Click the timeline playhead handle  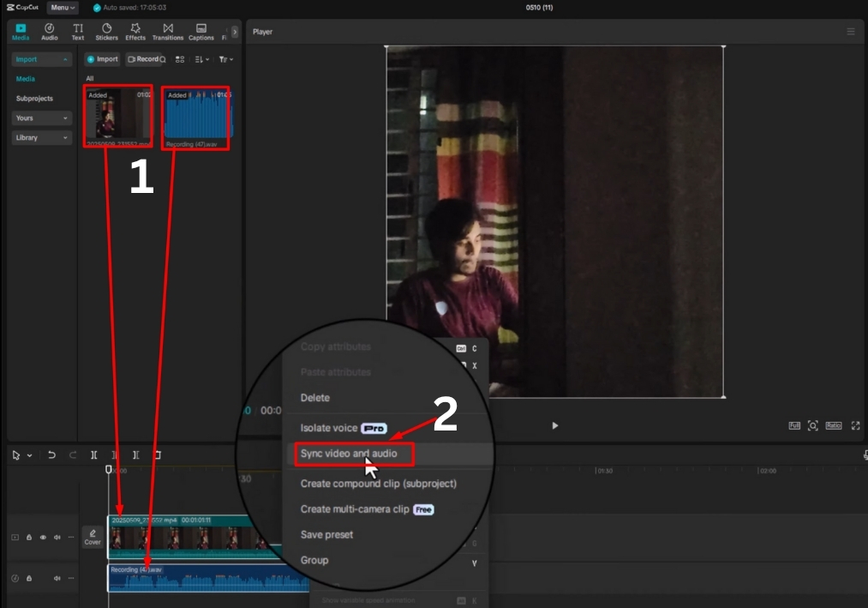[x=109, y=469]
